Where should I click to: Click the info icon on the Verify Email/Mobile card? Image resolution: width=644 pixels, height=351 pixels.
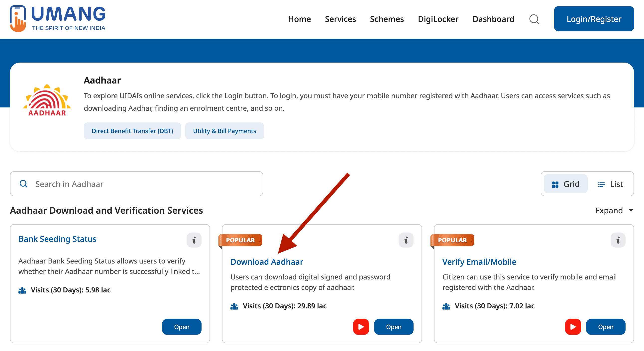(x=618, y=240)
